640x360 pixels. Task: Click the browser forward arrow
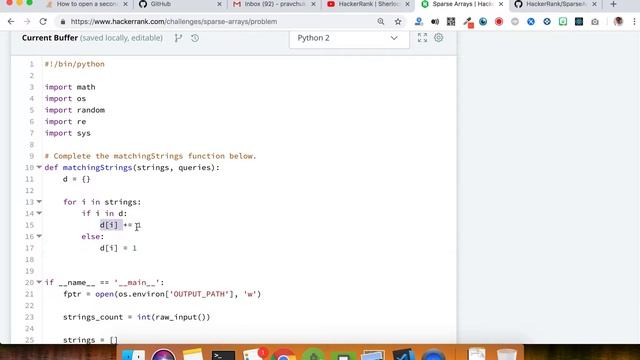[27, 22]
